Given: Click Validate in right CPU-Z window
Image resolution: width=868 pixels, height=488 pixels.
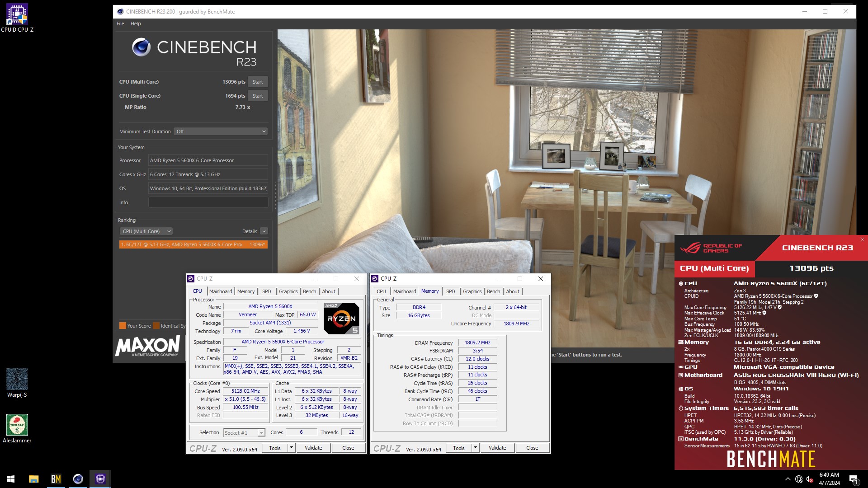Looking at the screenshot, I should coord(497,448).
